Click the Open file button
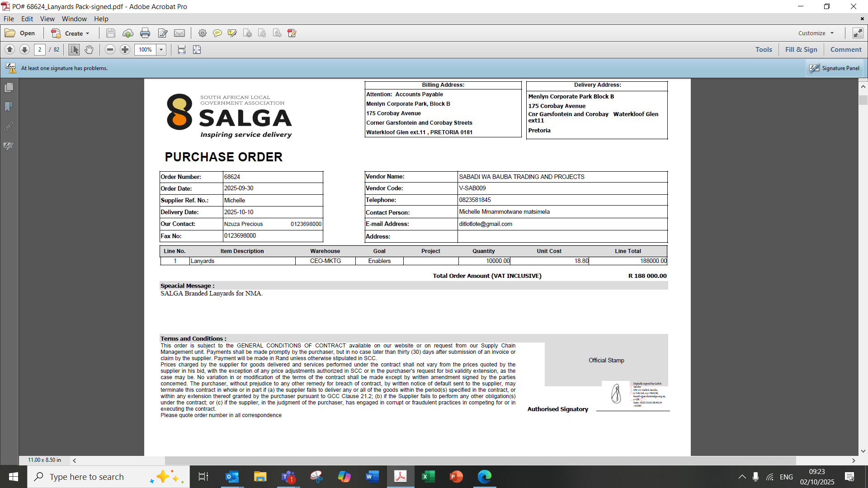The image size is (868, 488). click(20, 33)
